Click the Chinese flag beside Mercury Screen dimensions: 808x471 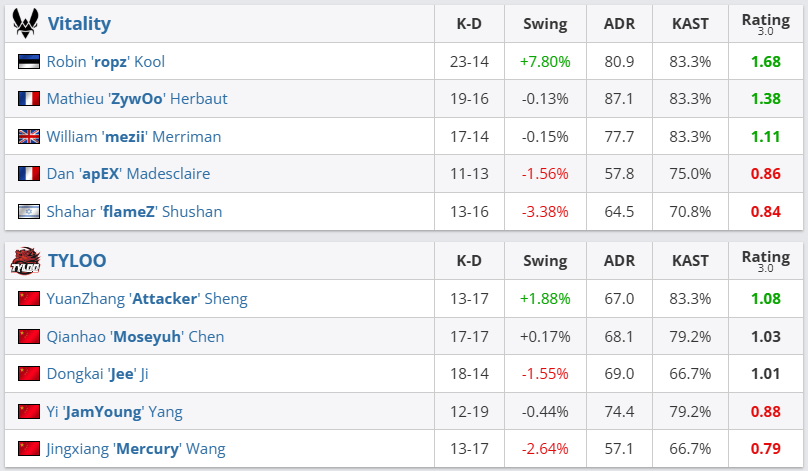pos(28,449)
